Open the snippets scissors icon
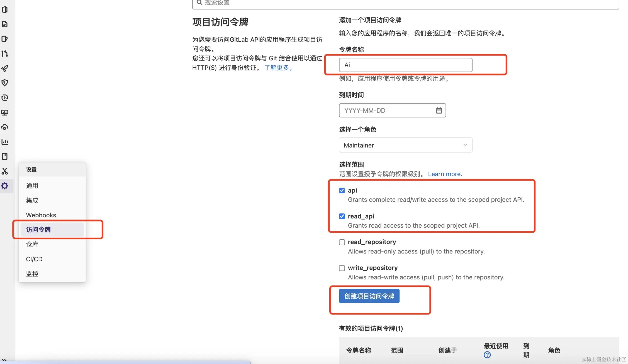The width and height of the screenshot is (628, 364). [x=5, y=171]
